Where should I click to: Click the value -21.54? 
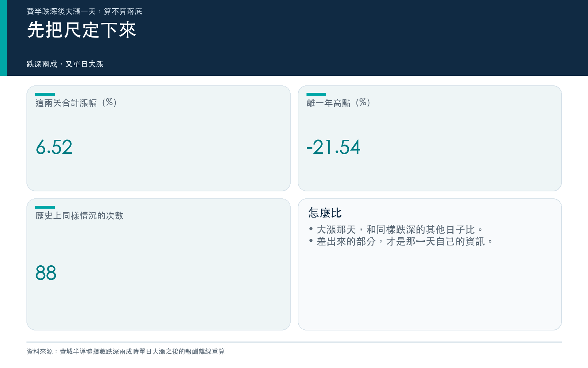click(333, 147)
